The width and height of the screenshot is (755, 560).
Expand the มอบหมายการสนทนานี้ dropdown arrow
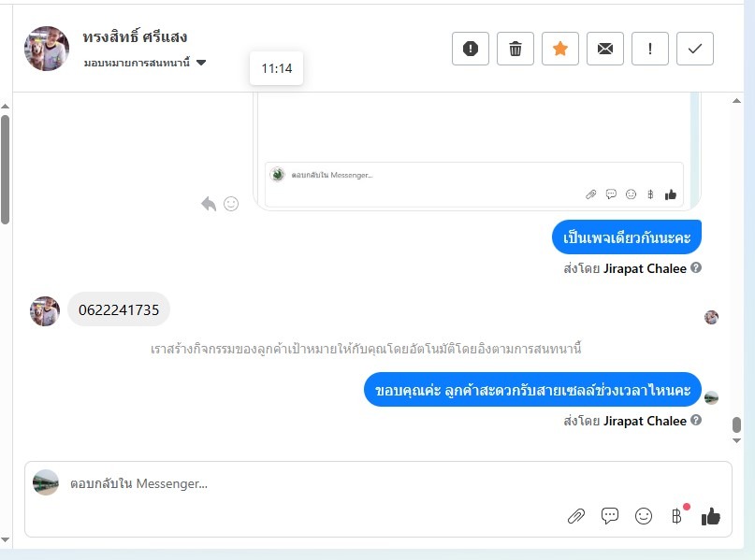point(201,63)
